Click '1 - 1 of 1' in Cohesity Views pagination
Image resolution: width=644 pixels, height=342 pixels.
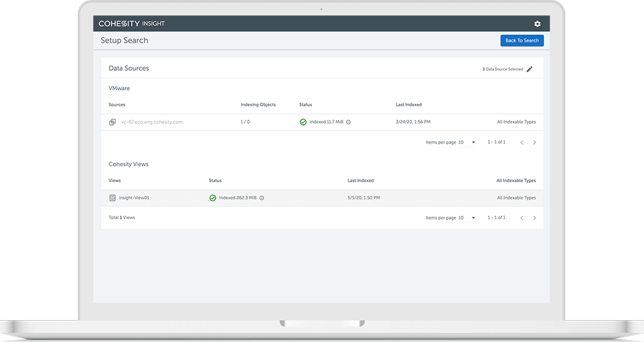[x=497, y=218]
